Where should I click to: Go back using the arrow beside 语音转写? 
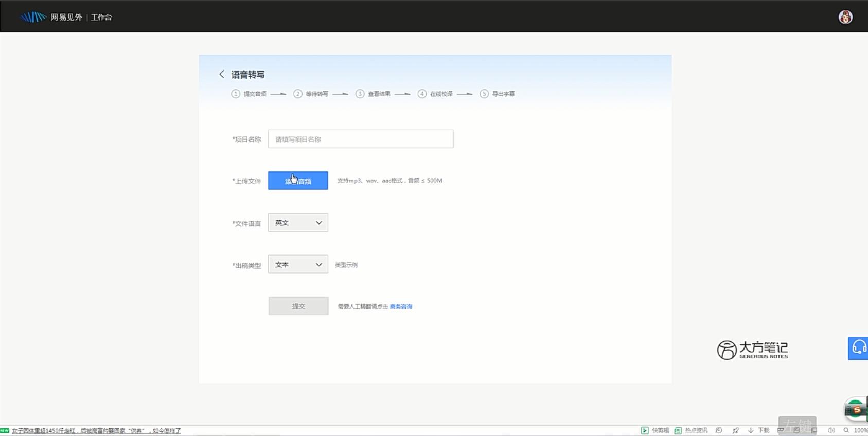pos(222,74)
